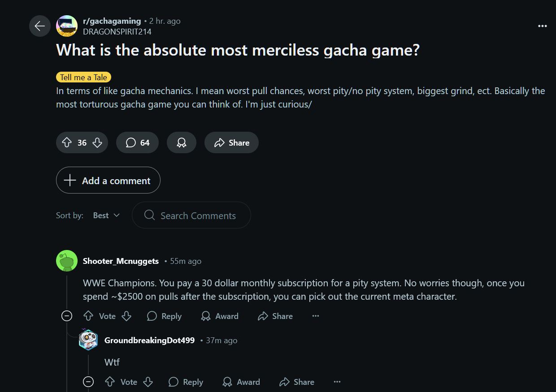Open Shooter_Mcnuggets' user profile link
This screenshot has width=556, height=392.
pos(121,261)
